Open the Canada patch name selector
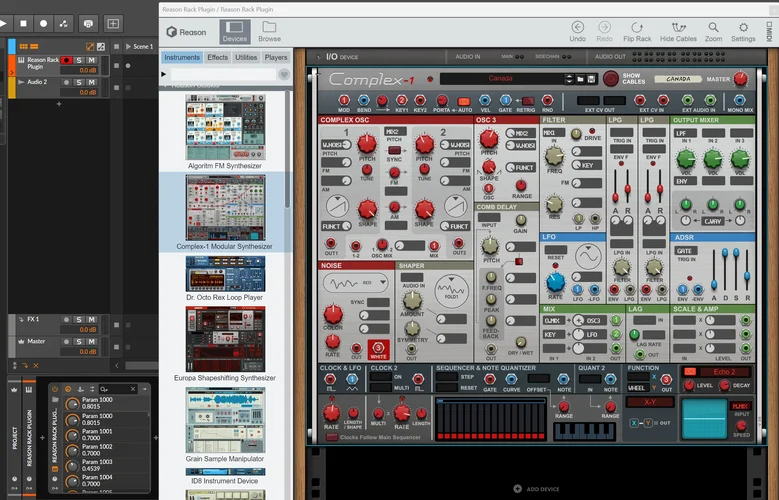The height and width of the screenshot is (500, 779). [501, 79]
